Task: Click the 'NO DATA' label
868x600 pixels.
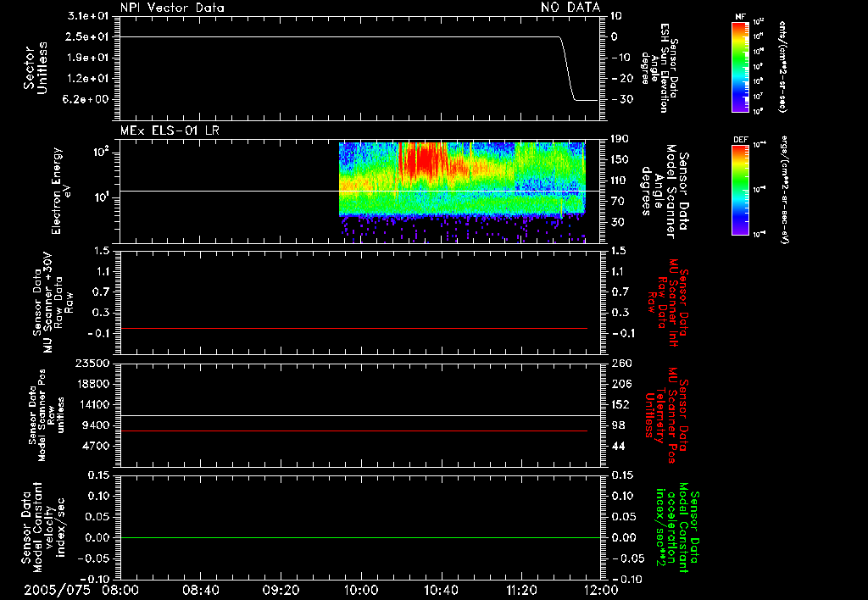Action: pyautogui.click(x=570, y=8)
